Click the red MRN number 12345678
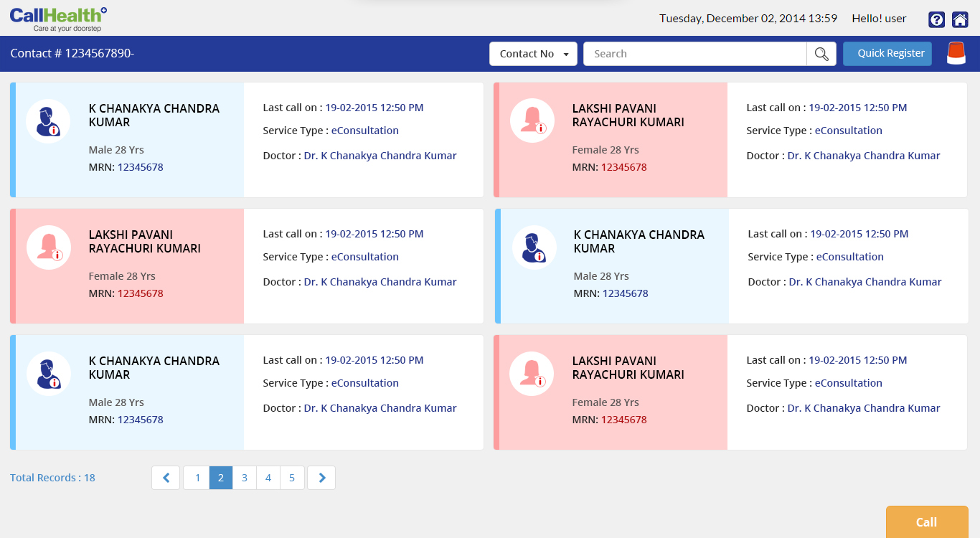 (623, 166)
